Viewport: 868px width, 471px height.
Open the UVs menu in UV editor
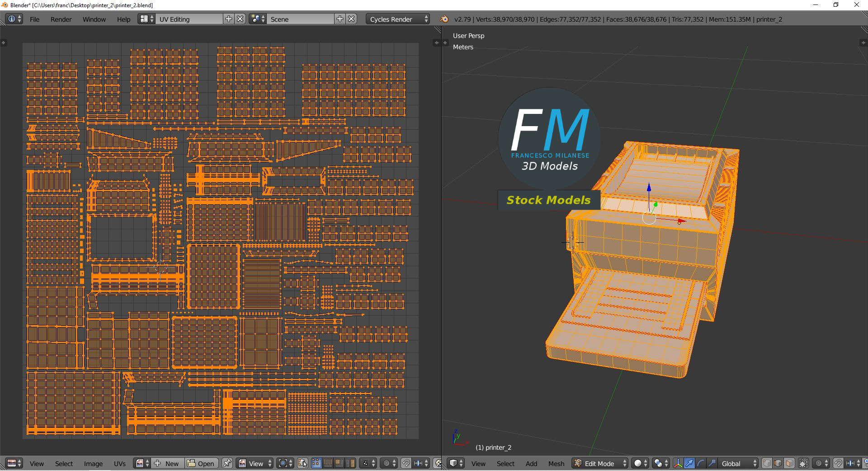[x=120, y=463]
